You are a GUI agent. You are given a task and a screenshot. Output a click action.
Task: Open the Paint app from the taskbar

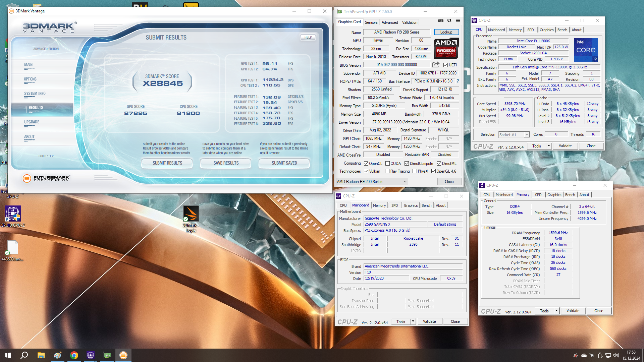tap(57, 355)
